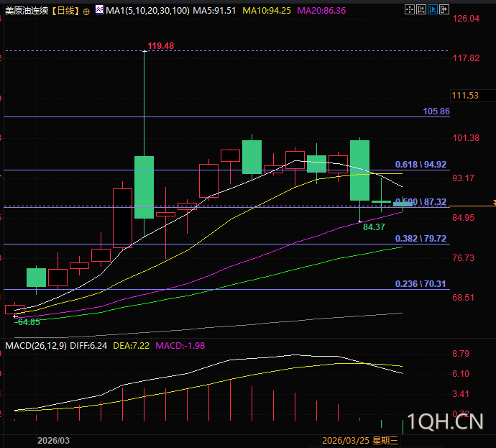This screenshot has height=448, width=496.
Task: Click the 8.79 MACD axis value
Action: pyautogui.click(x=461, y=354)
